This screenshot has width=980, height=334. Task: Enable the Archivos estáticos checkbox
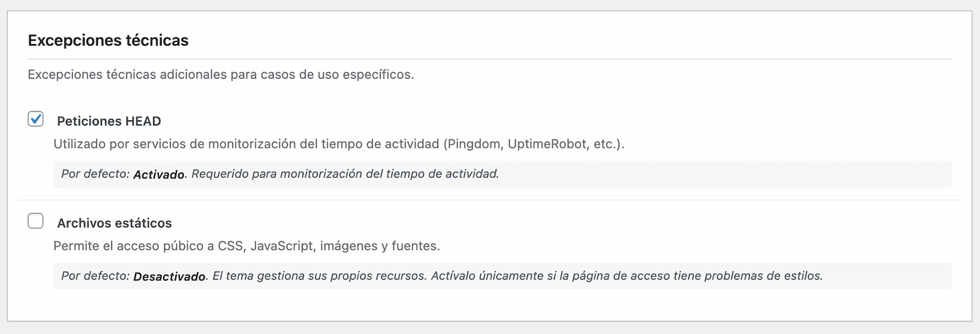click(36, 221)
